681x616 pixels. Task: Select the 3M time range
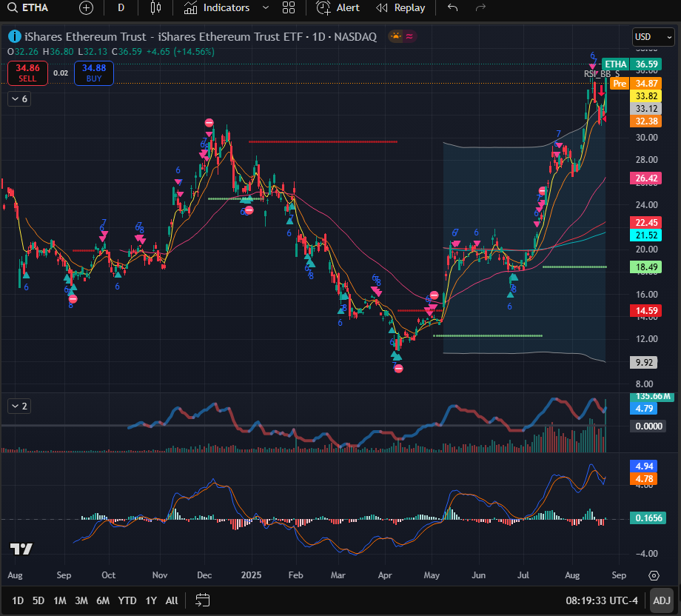point(81,600)
